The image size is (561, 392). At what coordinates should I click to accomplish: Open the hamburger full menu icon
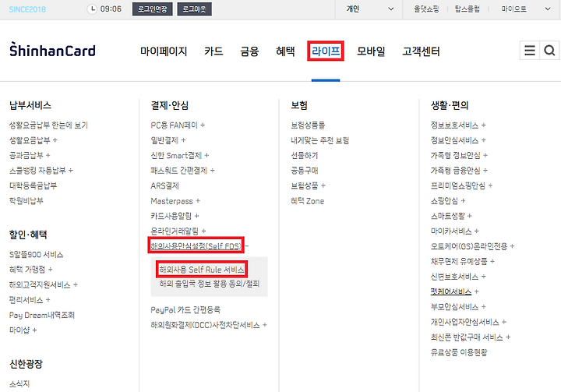530,50
